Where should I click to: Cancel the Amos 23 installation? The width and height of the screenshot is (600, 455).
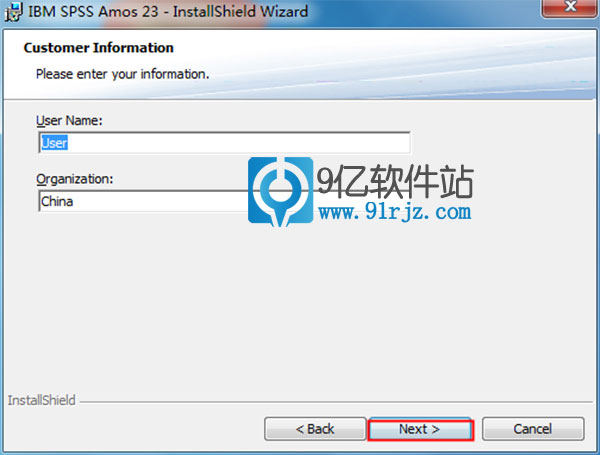(533, 429)
